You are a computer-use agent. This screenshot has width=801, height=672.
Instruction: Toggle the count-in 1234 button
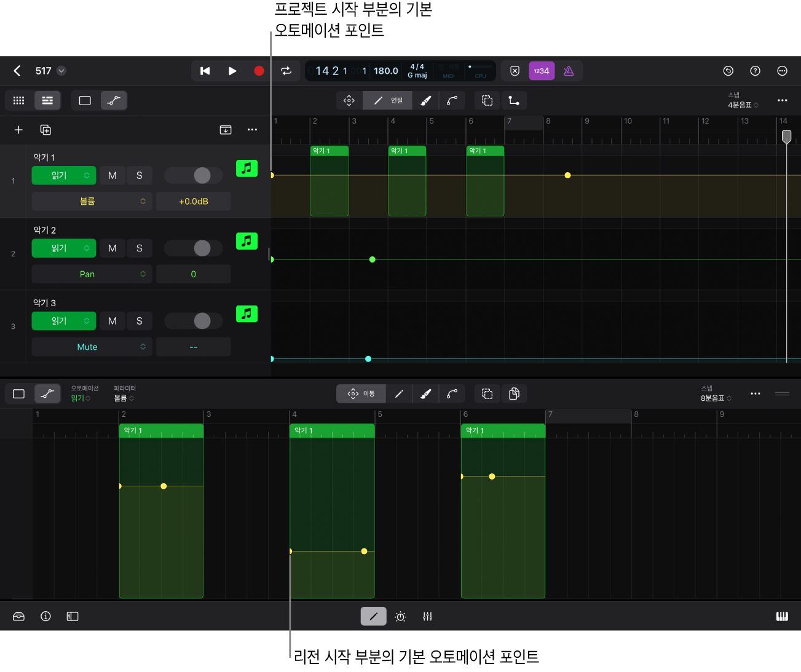pos(542,71)
